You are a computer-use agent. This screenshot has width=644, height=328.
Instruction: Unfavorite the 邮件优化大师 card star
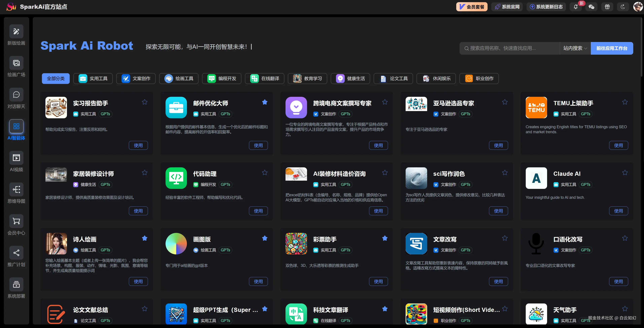(x=265, y=102)
